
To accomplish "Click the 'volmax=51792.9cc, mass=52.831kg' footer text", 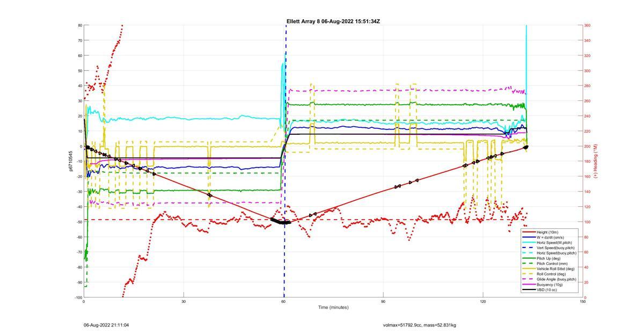I will pyautogui.click(x=420, y=325).
